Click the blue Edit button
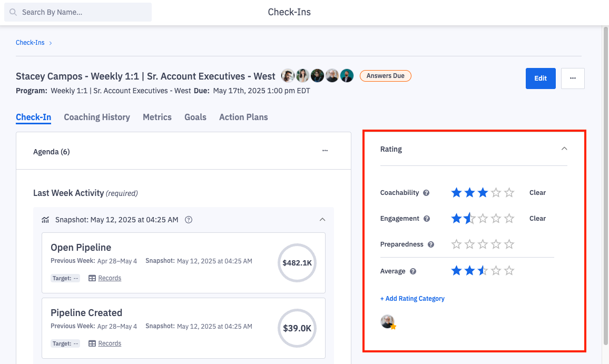 [541, 78]
